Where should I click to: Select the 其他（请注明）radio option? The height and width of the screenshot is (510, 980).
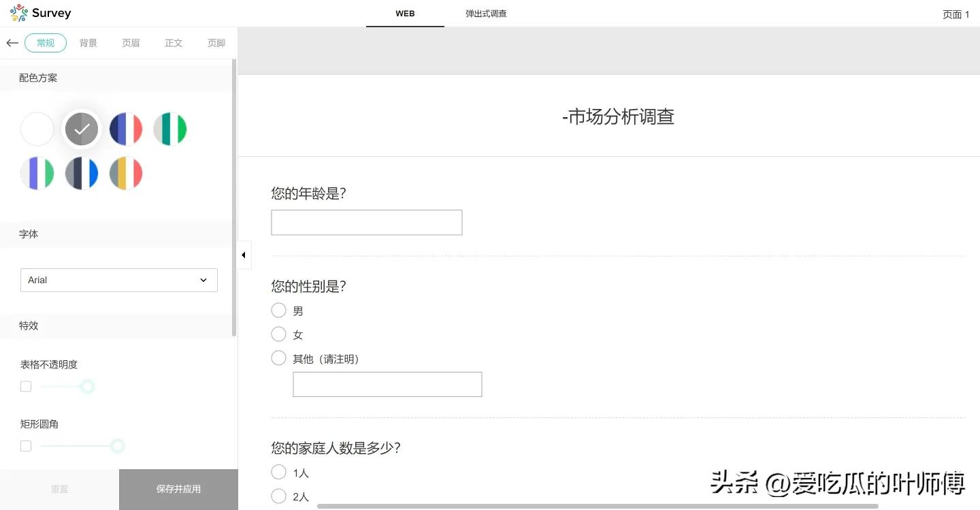tap(278, 357)
